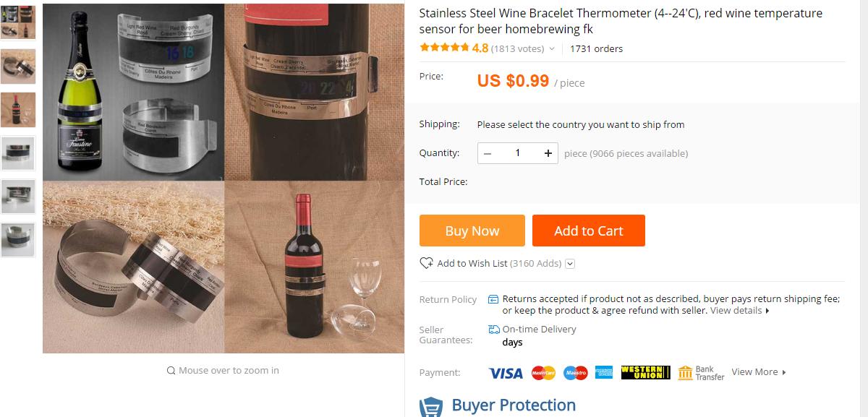The width and height of the screenshot is (868, 417).
Task: Click the magnifier icon below product image
Action: tap(171, 371)
